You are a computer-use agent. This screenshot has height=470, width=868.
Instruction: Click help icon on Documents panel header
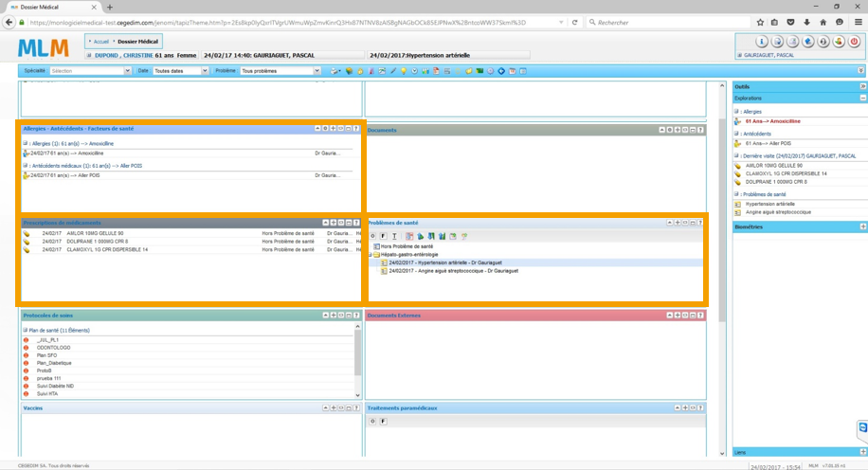pos(700,130)
